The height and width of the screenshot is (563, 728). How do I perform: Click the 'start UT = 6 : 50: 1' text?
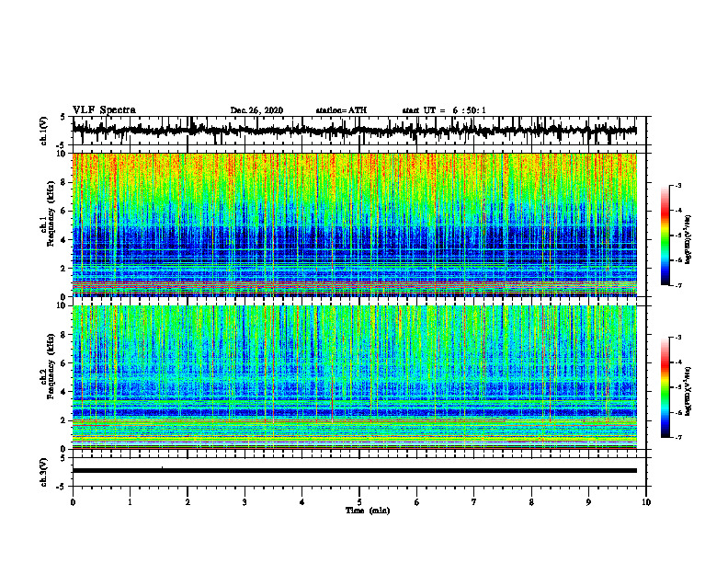(444, 110)
